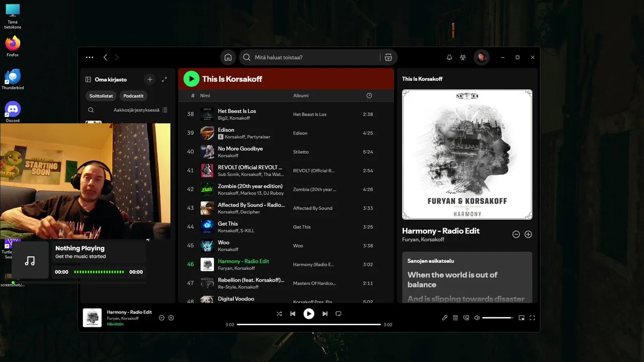
Task: Open artist link Partyraiser on the Edison row
Action: point(260,137)
